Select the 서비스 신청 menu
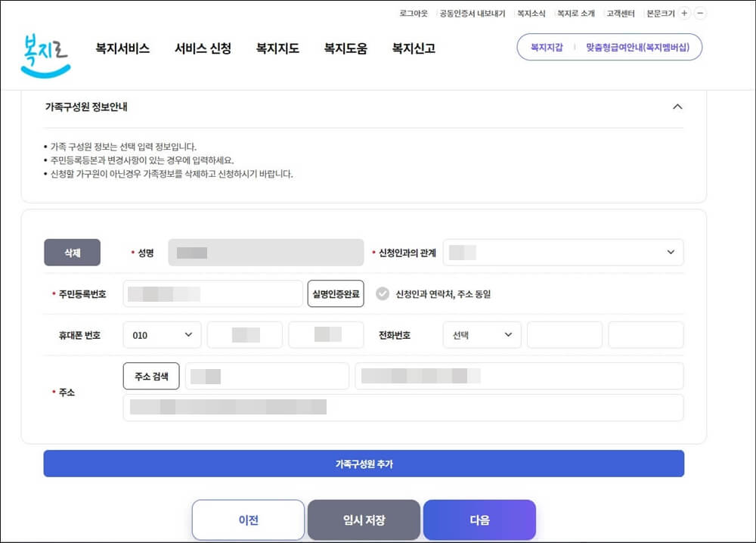 [x=203, y=47]
